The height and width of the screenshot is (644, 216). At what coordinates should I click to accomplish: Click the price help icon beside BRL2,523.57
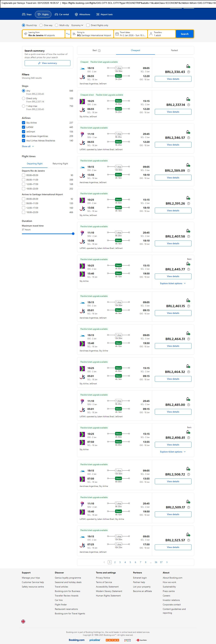(189, 540)
